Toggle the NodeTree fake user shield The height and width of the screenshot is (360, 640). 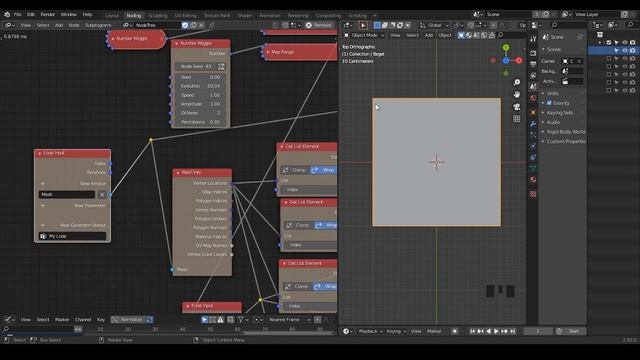[185, 25]
